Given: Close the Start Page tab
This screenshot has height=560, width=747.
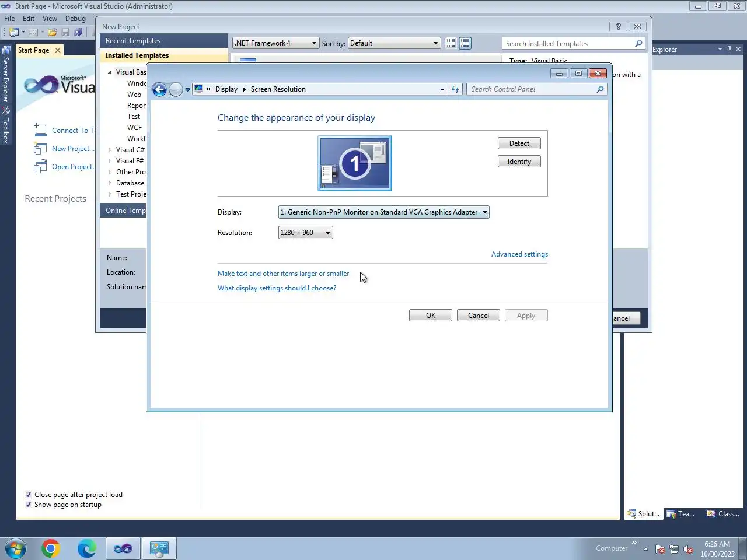Looking at the screenshot, I should click(x=57, y=50).
